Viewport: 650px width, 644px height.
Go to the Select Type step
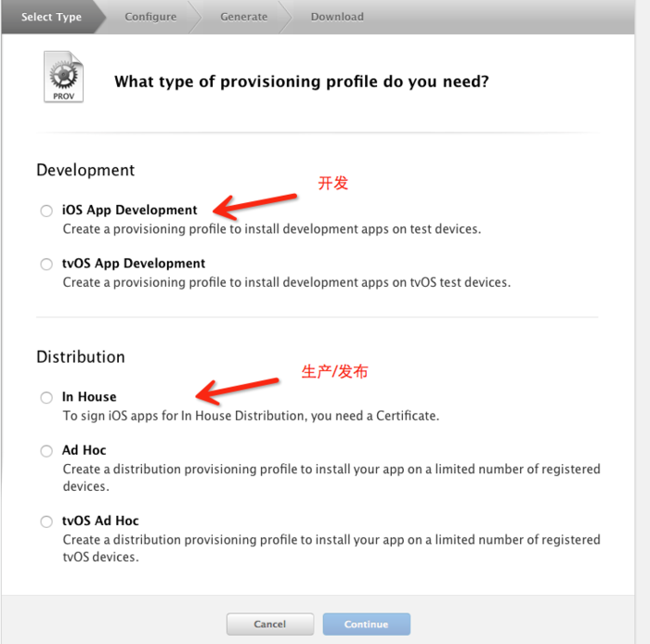coord(51,17)
